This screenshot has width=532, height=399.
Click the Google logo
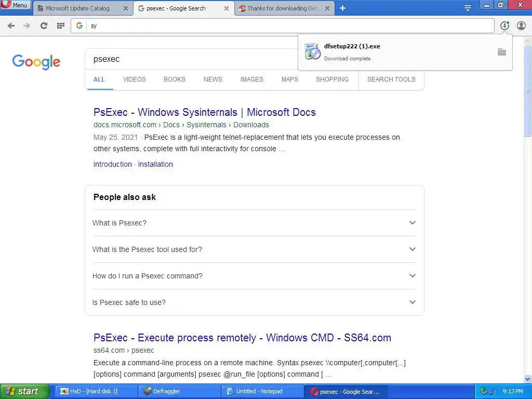(36, 62)
